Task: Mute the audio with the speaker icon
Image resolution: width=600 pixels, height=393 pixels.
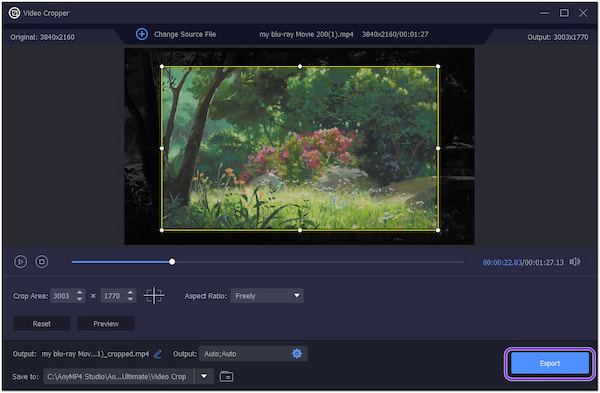Action: coord(575,262)
